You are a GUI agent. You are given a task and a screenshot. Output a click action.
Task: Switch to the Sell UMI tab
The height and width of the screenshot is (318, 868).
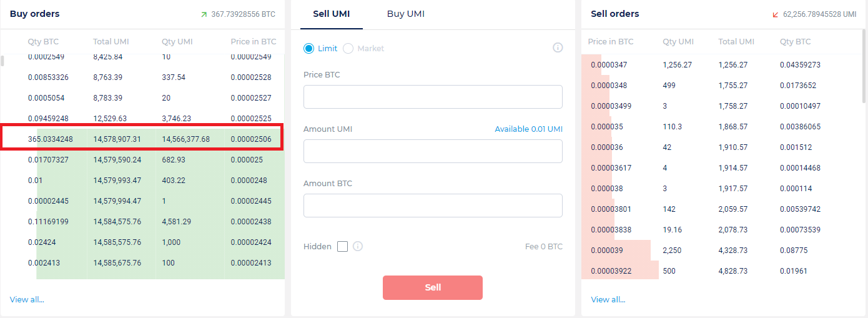click(331, 14)
